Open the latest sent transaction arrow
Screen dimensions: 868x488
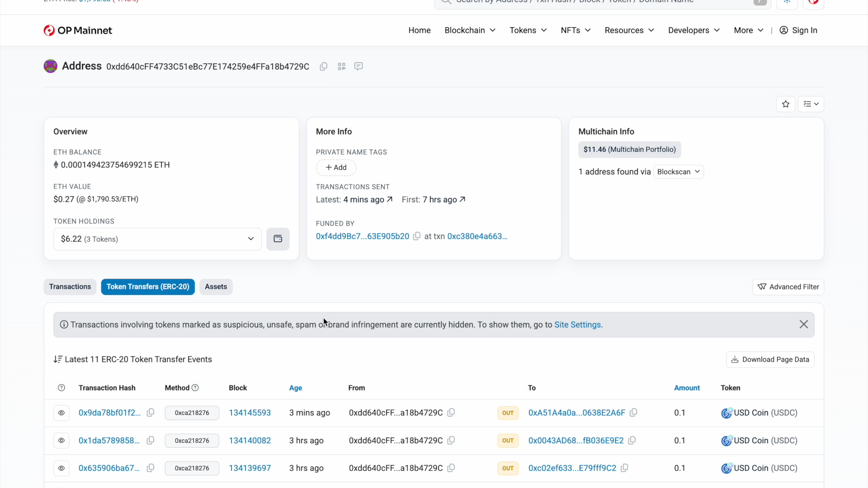click(390, 199)
